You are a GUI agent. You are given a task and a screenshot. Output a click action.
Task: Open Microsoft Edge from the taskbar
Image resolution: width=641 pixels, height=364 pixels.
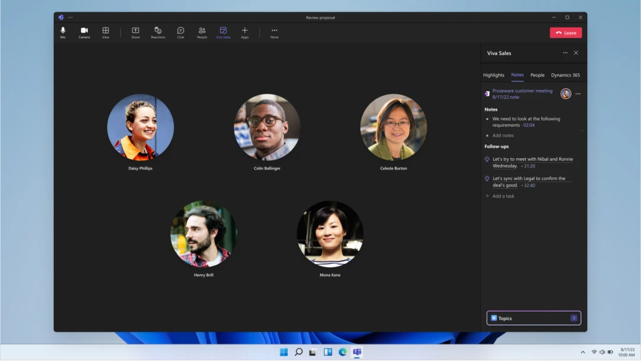pos(342,352)
